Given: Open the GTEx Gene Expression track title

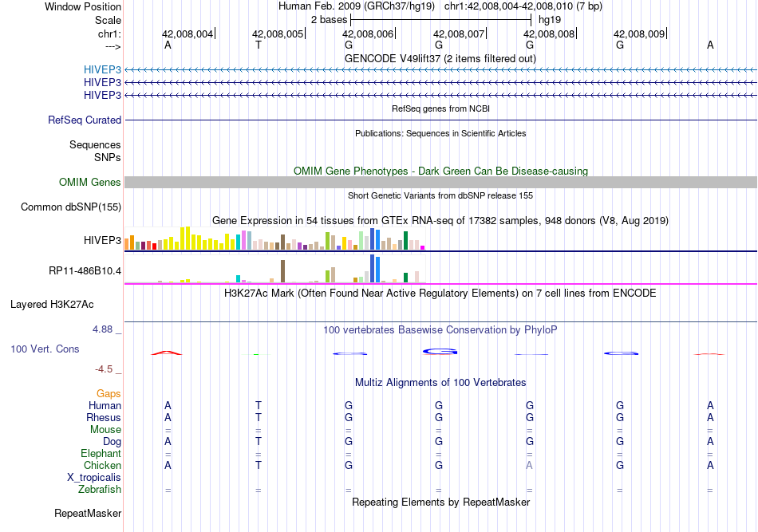Looking at the screenshot, I should coord(440,221).
